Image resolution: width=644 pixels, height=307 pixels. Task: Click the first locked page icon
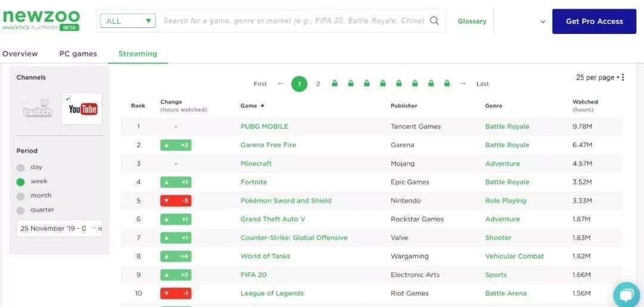[x=335, y=83]
